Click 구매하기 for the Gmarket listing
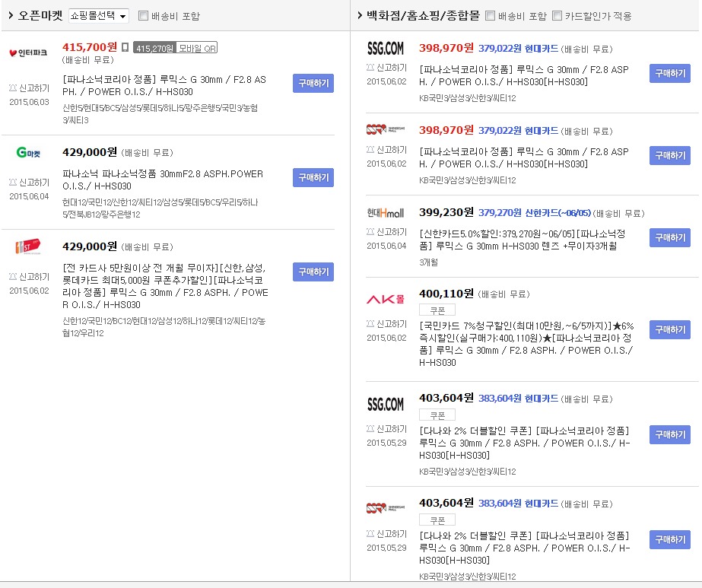702x588 pixels. click(313, 177)
